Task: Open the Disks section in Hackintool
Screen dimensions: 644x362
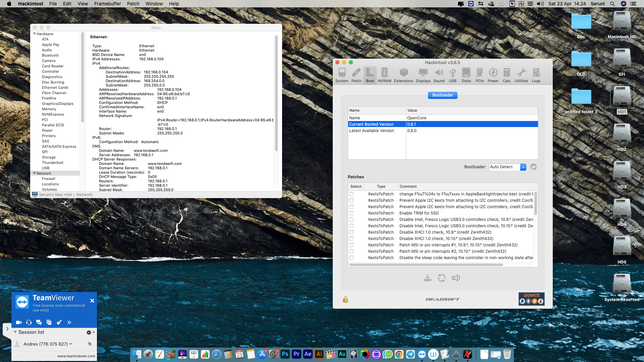Action: 466,75
